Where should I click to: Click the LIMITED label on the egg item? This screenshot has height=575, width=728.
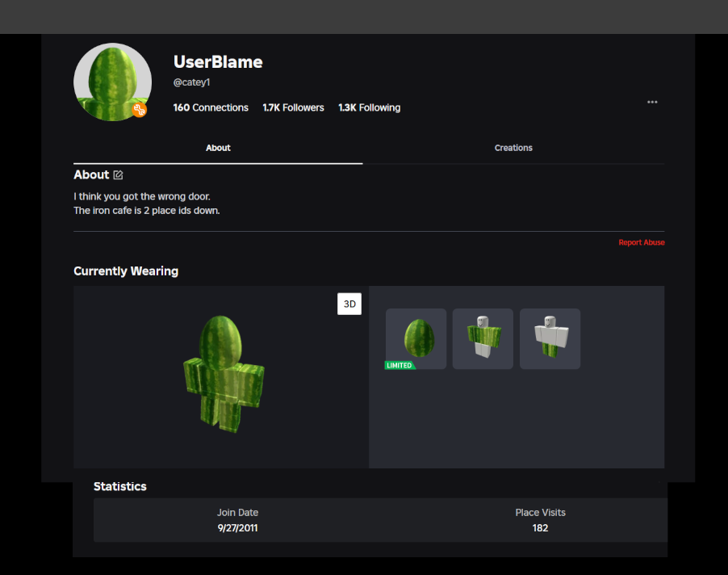point(400,366)
